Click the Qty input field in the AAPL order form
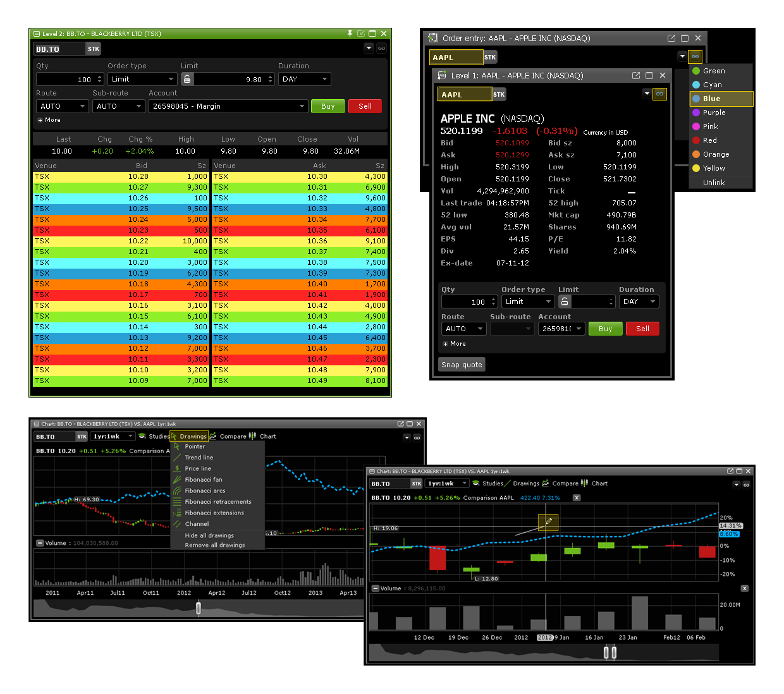Image resolution: width=784 pixels, height=694 pixels. [465, 302]
